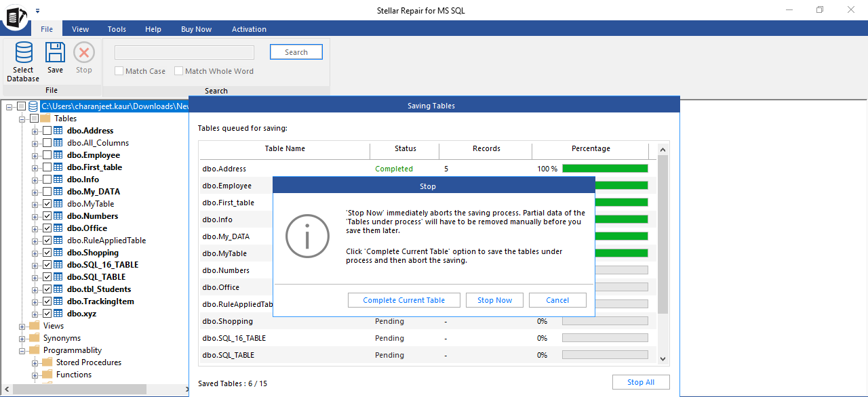Viewport: 868px width, 397px height.
Task: Uncheck the dbo.MyTable checkbox
Action: click(47, 204)
